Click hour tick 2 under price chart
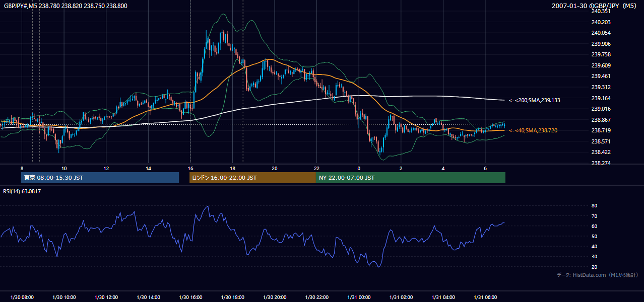This screenshot has width=644, height=302. click(x=401, y=168)
